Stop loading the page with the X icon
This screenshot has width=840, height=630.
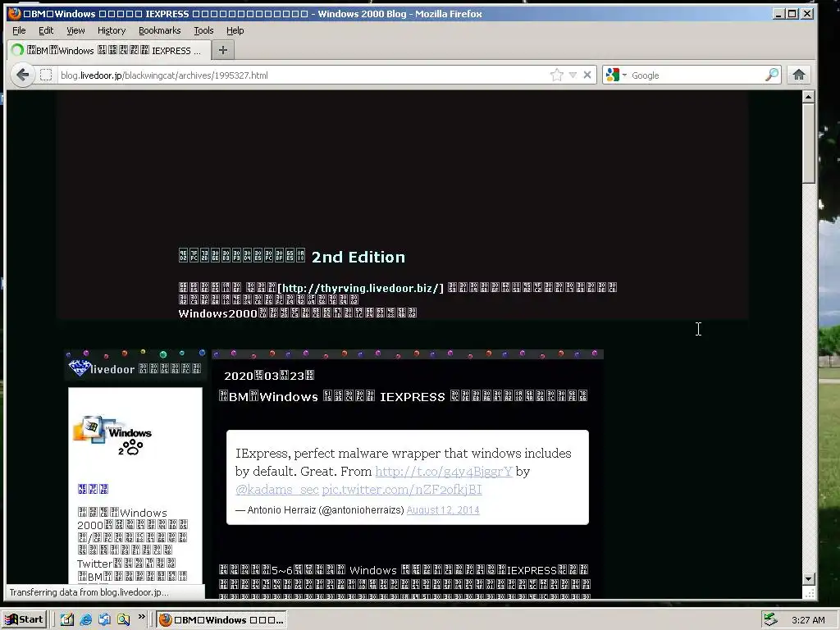[587, 75]
